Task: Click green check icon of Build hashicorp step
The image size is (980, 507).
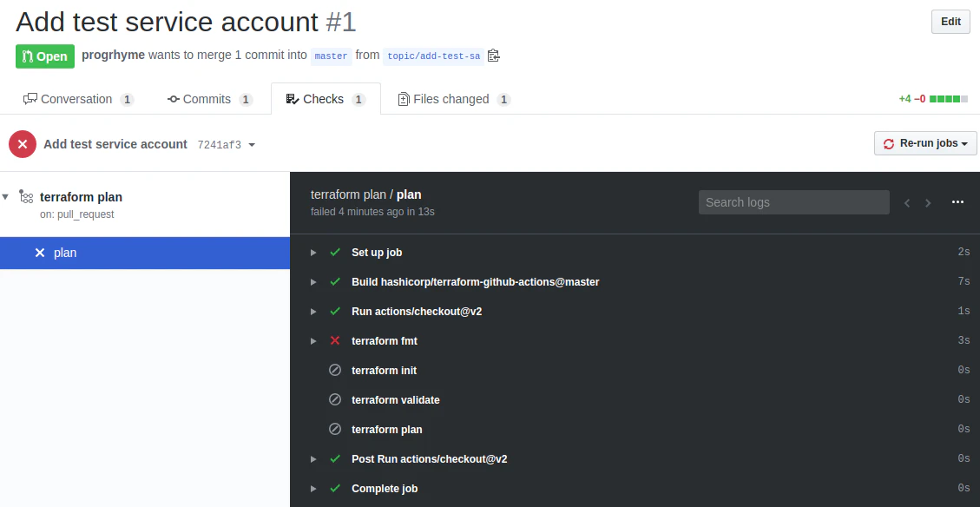Action: click(x=335, y=282)
